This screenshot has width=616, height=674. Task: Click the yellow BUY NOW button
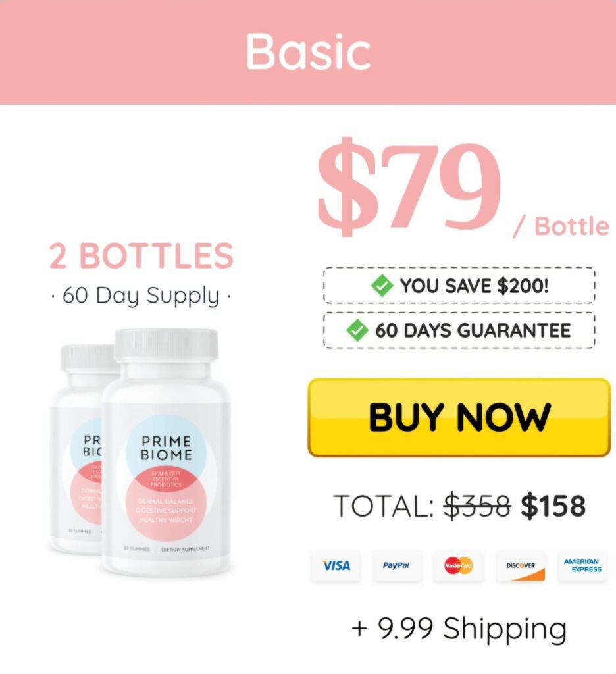(x=459, y=417)
